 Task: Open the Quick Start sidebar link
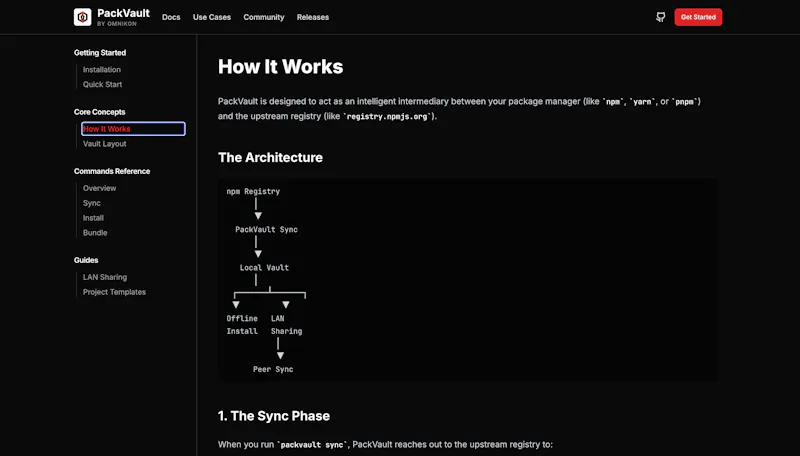click(x=103, y=84)
